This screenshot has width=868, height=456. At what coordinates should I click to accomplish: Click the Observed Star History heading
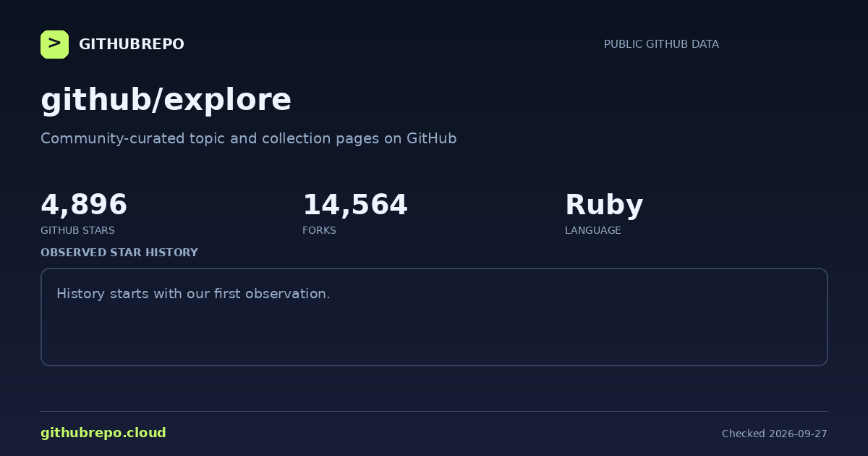119,253
